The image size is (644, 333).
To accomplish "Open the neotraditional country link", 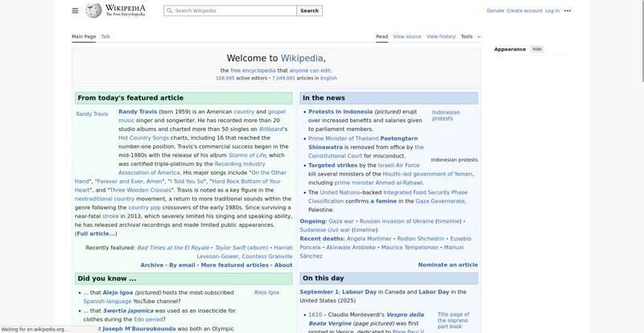I will (x=105, y=199).
